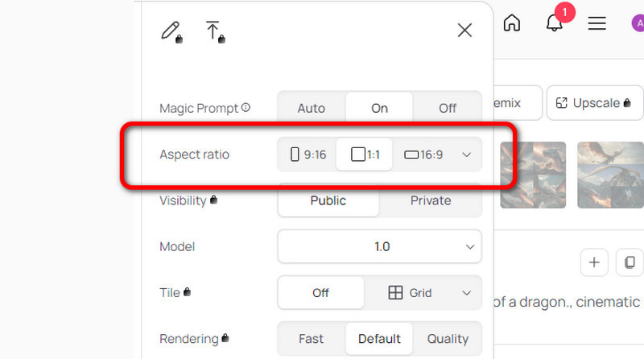Expand the aspect ratio chevron dropdown
The width and height of the screenshot is (644, 359).
tap(467, 155)
